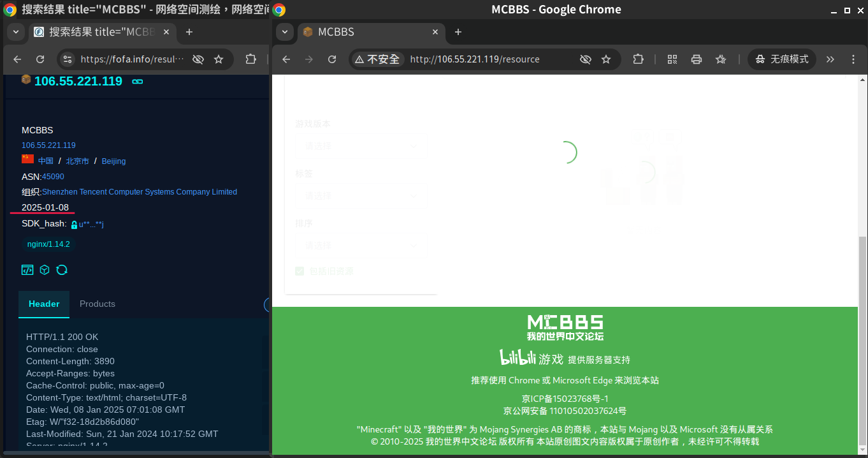Click the 2025-01-08 date text
868x458 pixels.
click(x=45, y=207)
